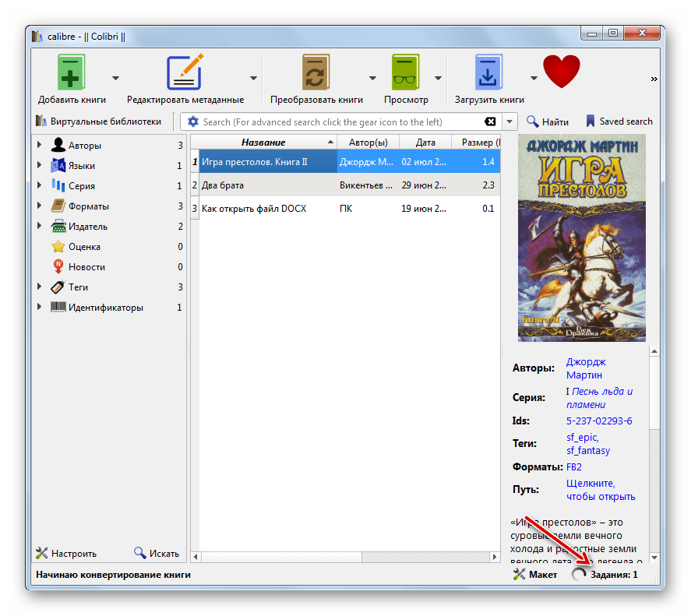Viewport: 691px width, 616px height.
Task: Expand the Издатель tree node
Action: coord(39,226)
